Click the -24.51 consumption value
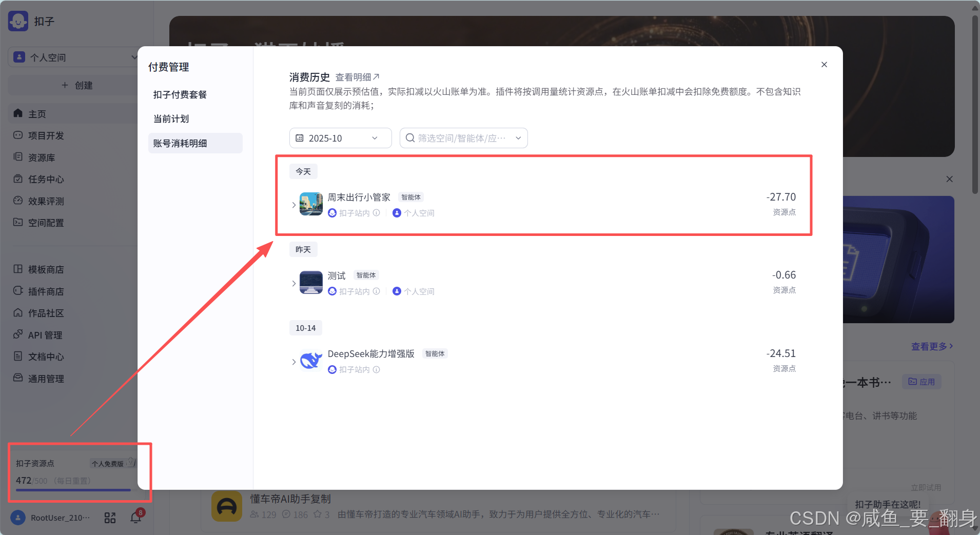 [781, 353]
